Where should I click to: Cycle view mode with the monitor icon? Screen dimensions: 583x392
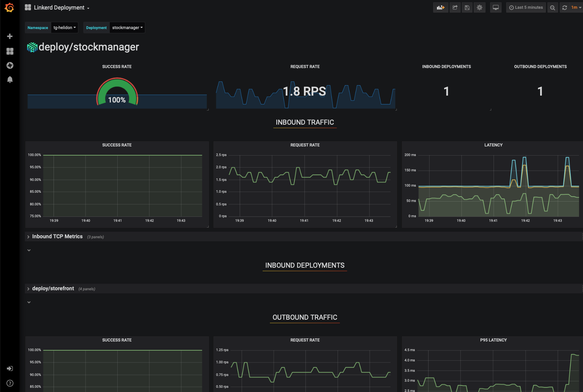coord(496,8)
